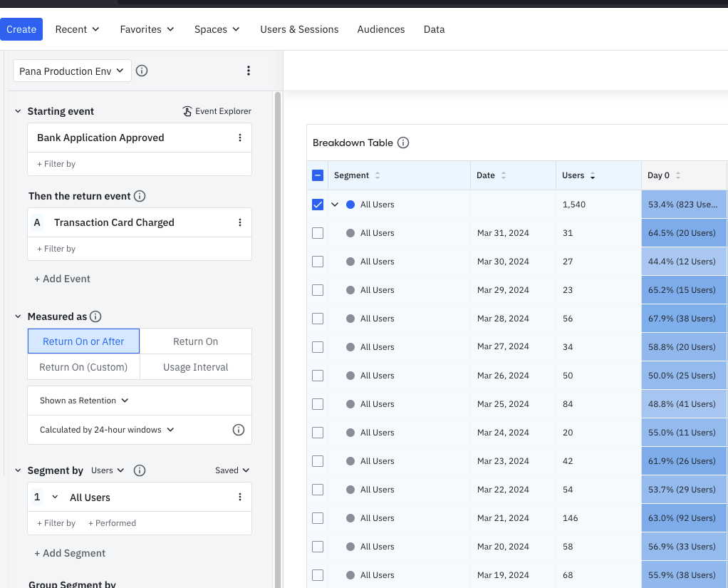Click info icon beside Breakdown Table title
Image resolution: width=728 pixels, height=588 pixels.
403,143
